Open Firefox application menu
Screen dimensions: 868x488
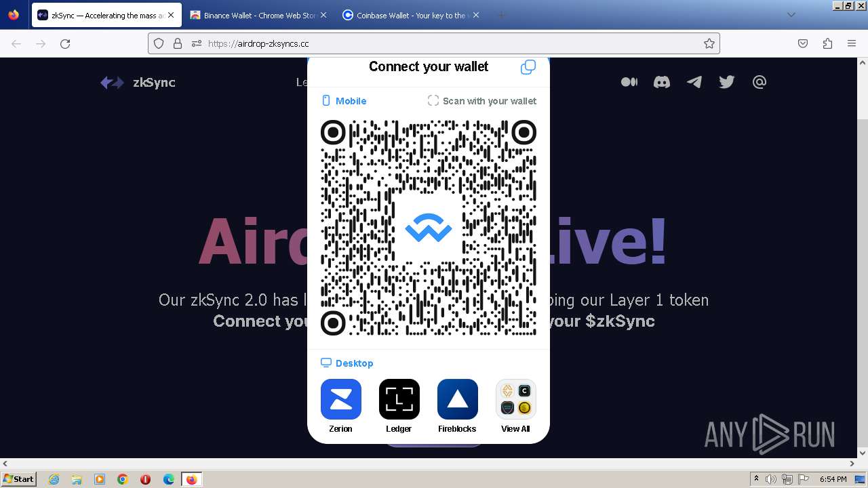[852, 43]
